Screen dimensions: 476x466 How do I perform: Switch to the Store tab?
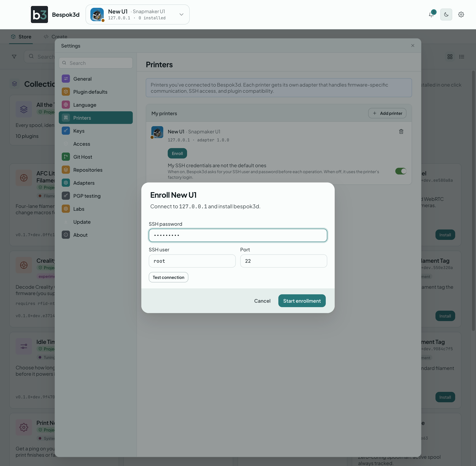point(21,37)
